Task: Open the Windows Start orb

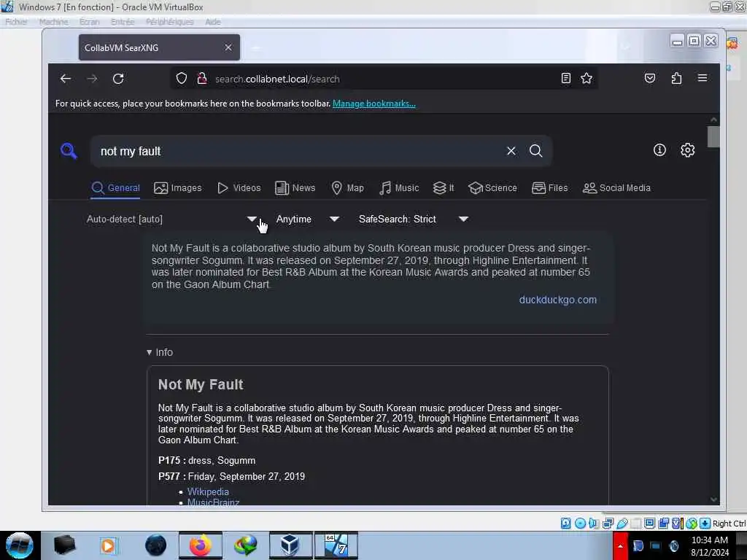Action: pyautogui.click(x=20, y=545)
